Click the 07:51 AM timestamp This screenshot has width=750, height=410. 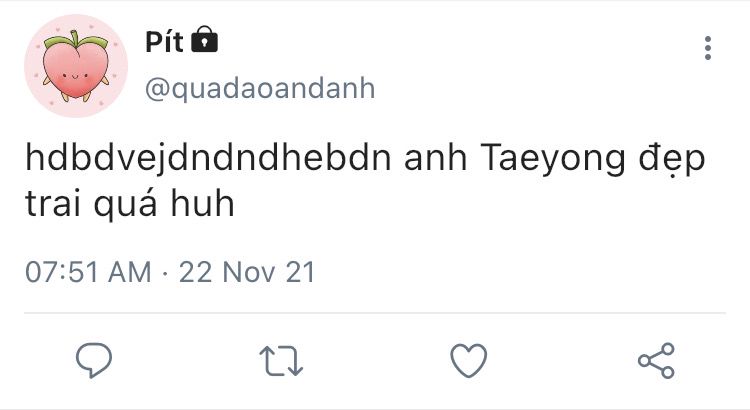pos(89,272)
